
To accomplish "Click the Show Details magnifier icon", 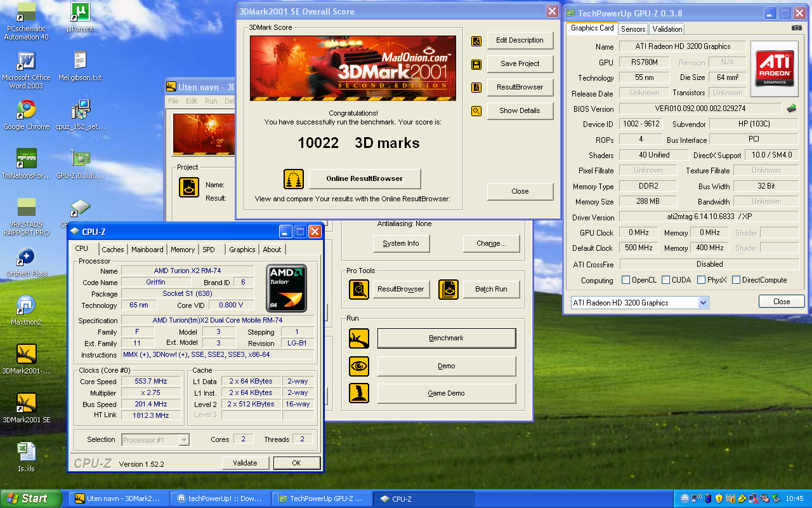I will pyautogui.click(x=476, y=111).
